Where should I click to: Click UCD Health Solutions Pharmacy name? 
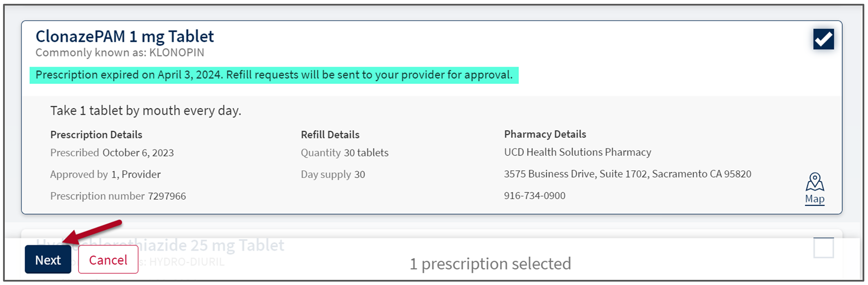(577, 152)
